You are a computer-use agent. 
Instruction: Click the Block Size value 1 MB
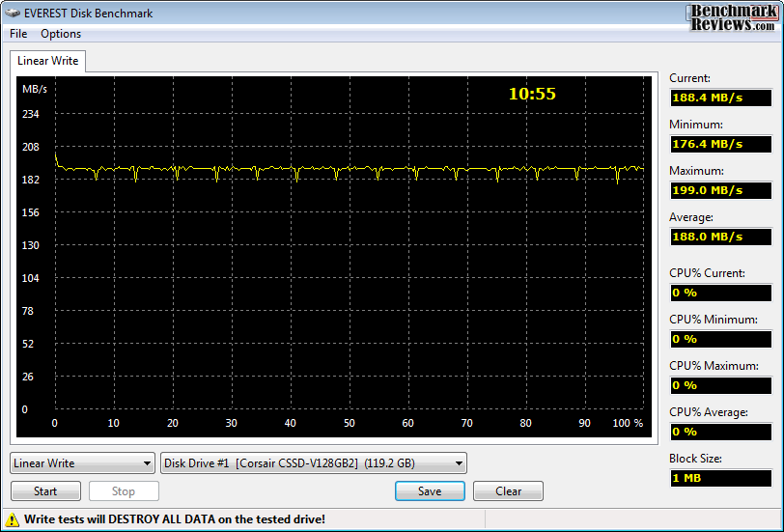[720, 478]
